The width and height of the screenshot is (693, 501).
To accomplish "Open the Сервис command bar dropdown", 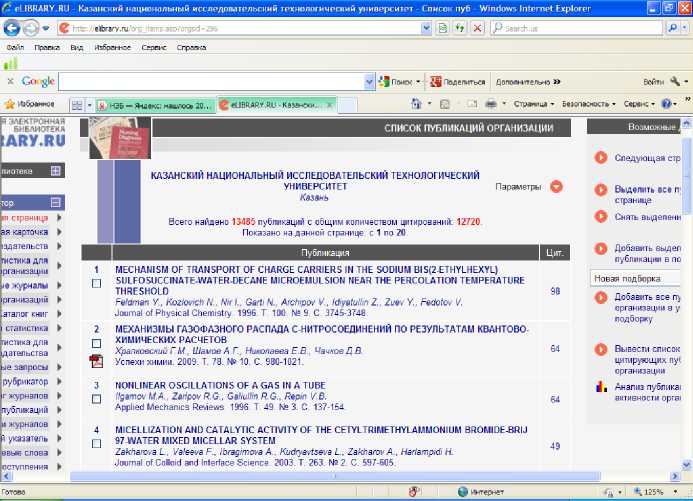I will [639, 104].
